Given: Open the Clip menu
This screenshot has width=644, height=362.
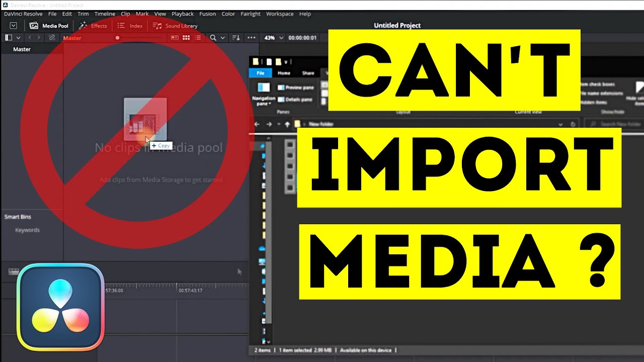Looking at the screenshot, I should [x=125, y=14].
